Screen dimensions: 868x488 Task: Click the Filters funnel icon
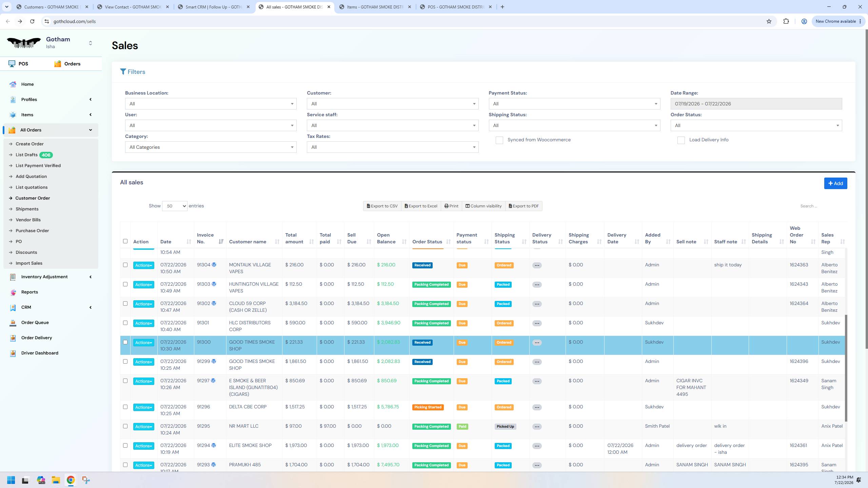coord(123,72)
